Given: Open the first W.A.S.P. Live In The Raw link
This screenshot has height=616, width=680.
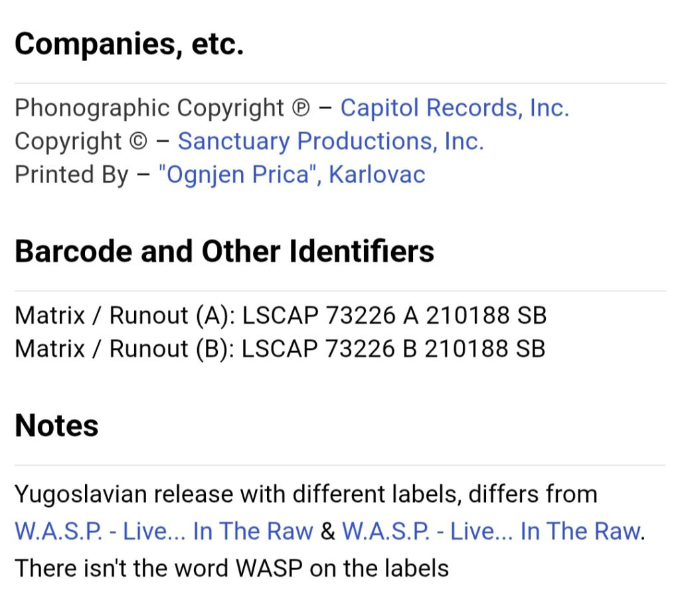Looking at the screenshot, I should tap(163, 531).
